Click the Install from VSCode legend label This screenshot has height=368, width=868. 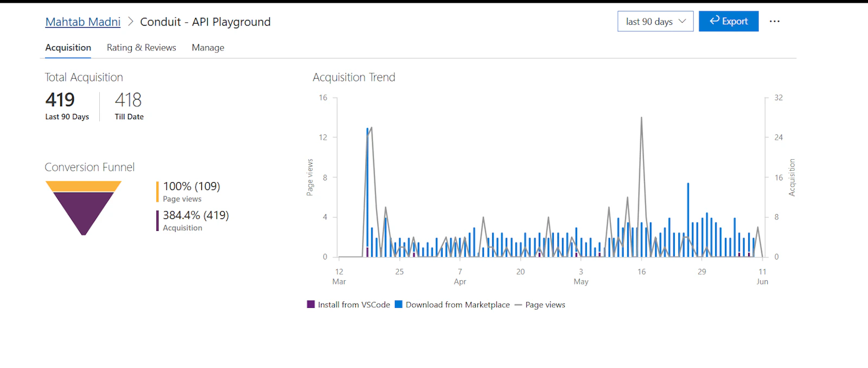click(354, 305)
